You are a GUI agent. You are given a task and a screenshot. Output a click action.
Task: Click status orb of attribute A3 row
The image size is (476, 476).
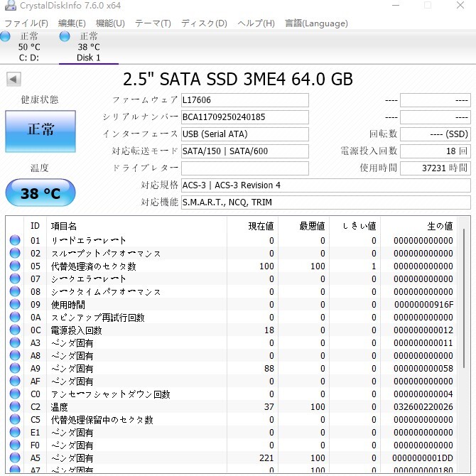[15, 342]
